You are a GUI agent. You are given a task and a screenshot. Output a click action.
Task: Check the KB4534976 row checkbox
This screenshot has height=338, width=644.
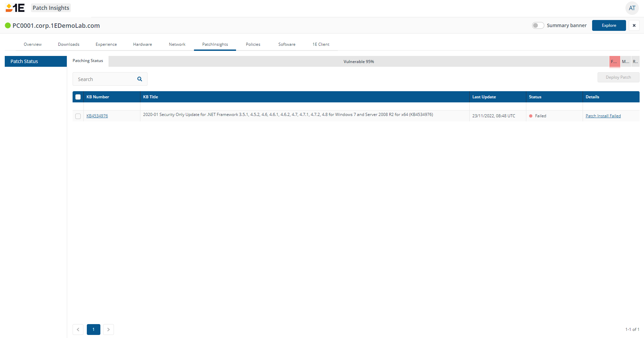tap(78, 116)
